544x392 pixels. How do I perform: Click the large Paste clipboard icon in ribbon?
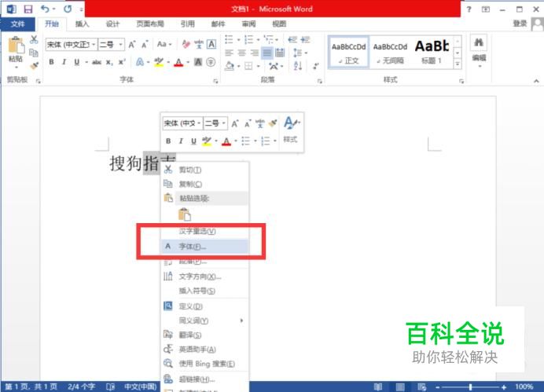tap(16, 45)
